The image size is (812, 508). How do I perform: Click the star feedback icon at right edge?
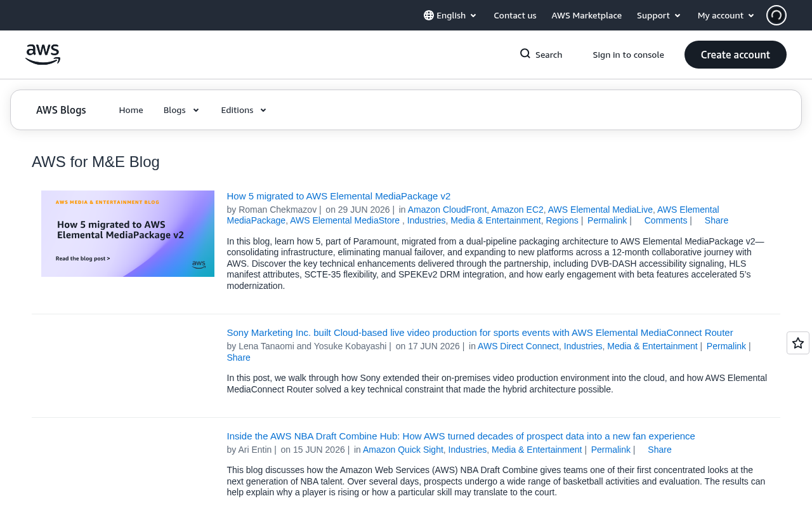click(x=798, y=343)
